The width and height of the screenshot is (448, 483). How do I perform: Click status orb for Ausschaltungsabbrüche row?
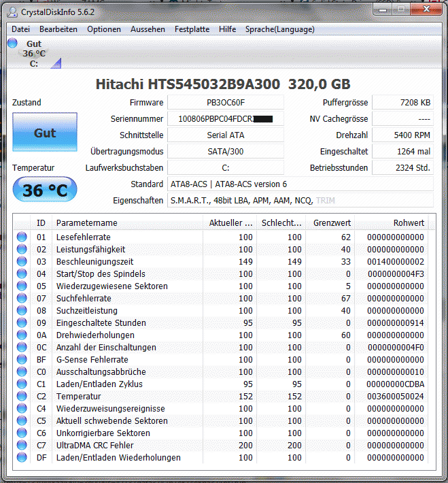click(22, 371)
